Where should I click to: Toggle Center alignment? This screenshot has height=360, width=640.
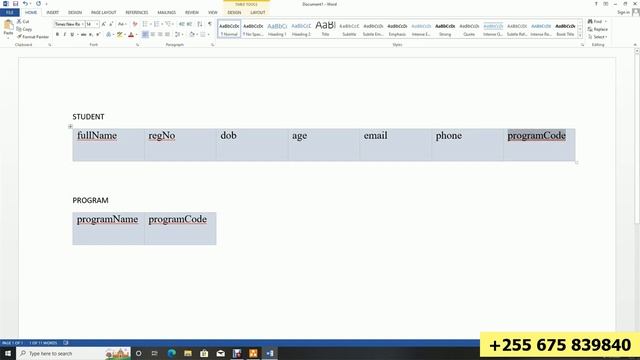tap(153, 35)
